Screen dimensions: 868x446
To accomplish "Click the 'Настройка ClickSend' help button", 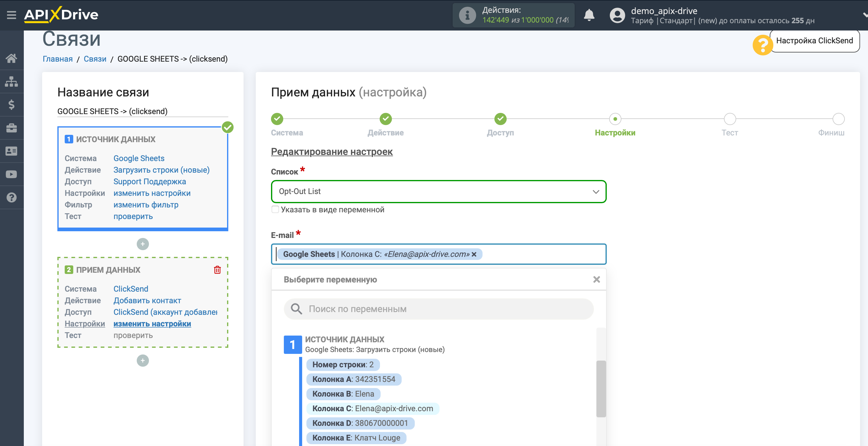I will point(814,41).
